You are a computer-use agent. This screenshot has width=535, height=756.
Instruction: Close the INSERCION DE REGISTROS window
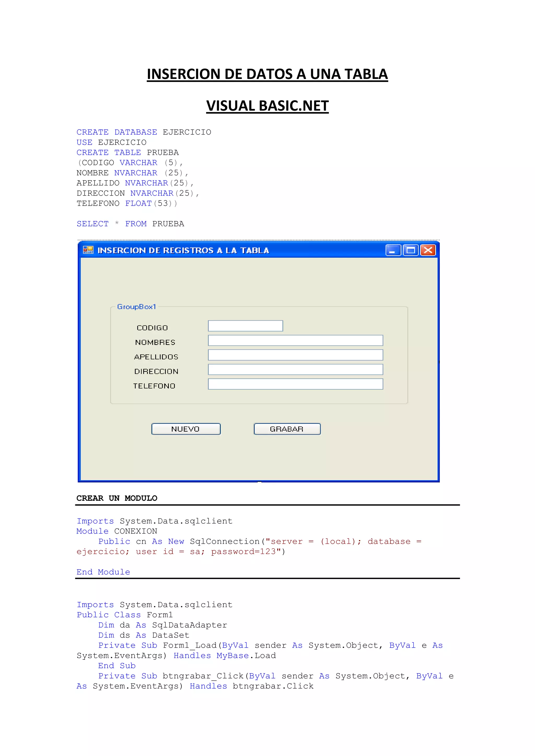pyautogui.click(x=428, y=250)
